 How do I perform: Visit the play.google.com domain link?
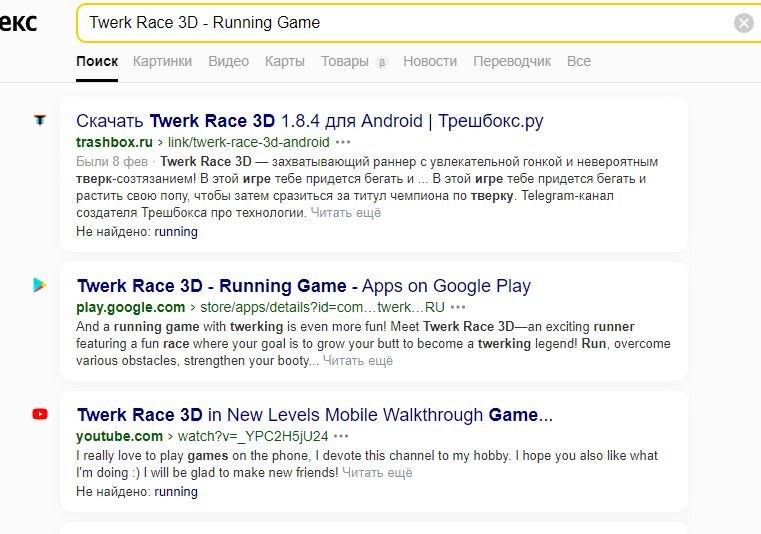(x=131, y=307)
